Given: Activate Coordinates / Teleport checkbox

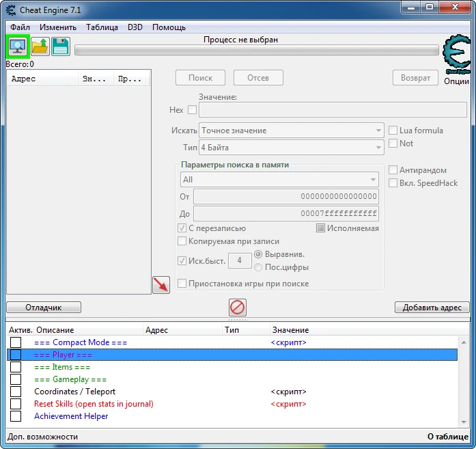Looking at the screenshot, I should tap(16, 392).
